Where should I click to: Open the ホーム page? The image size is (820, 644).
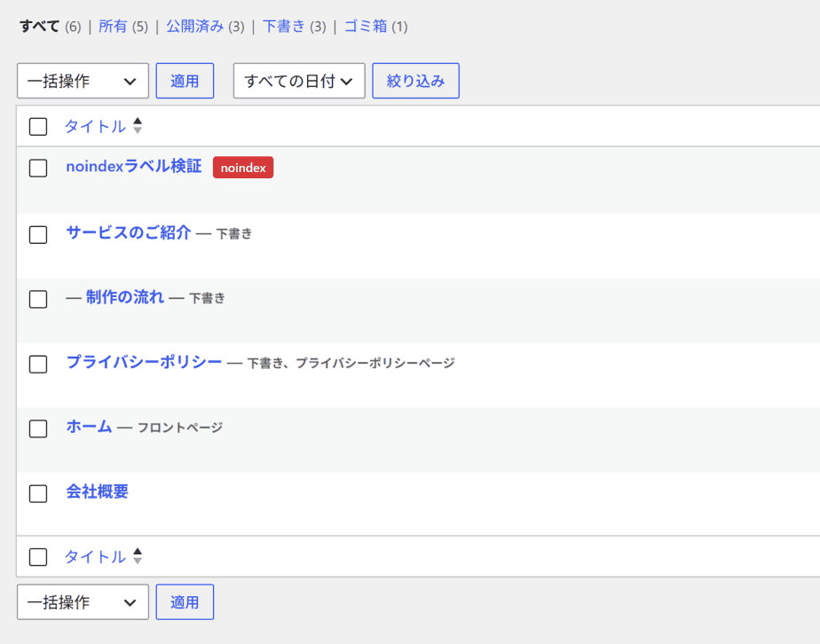[x=89, y=427]
